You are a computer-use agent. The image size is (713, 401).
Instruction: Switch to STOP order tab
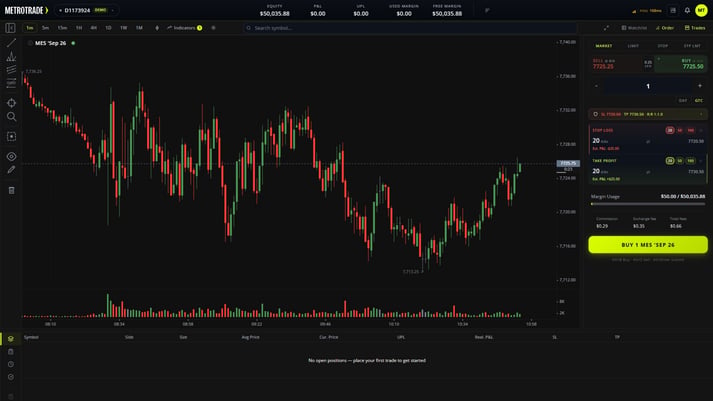coord(663,46)
